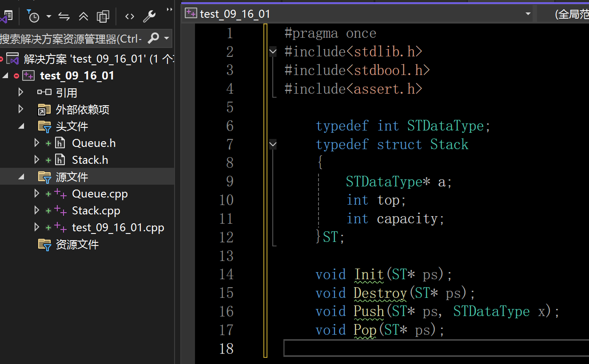
Task: Click the test_09_16_01.cpp C++ file icon
Action: 60,228
